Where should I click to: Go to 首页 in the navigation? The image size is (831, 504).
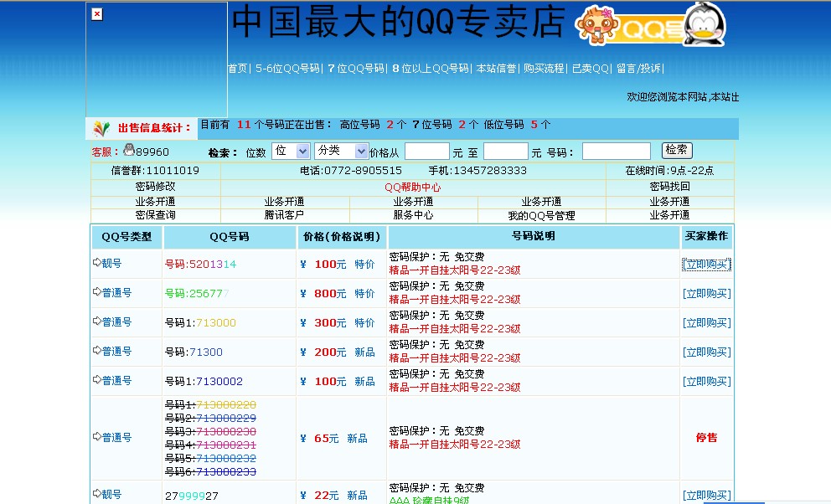tap(238, 69)
